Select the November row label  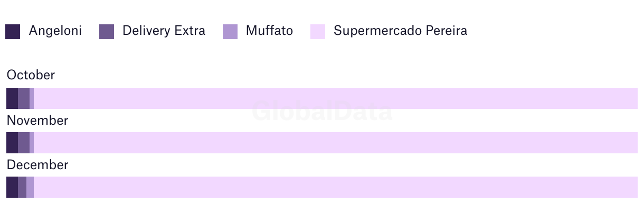coord(37,121)
